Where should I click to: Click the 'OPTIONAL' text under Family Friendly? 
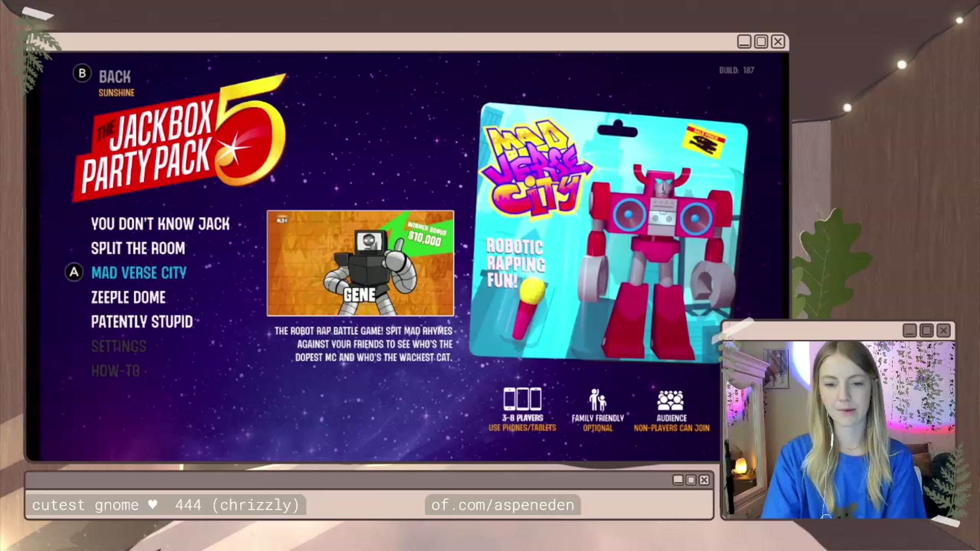click(x=598, y=428)
